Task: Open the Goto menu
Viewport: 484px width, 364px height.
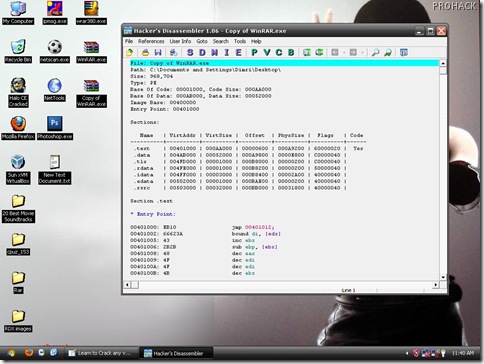Action: (202, 41)
